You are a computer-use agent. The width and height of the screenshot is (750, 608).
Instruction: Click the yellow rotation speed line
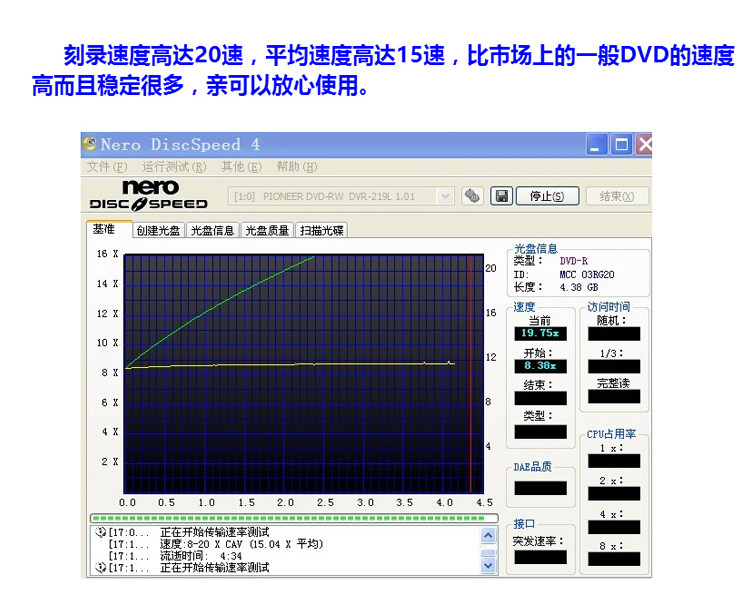290,365
